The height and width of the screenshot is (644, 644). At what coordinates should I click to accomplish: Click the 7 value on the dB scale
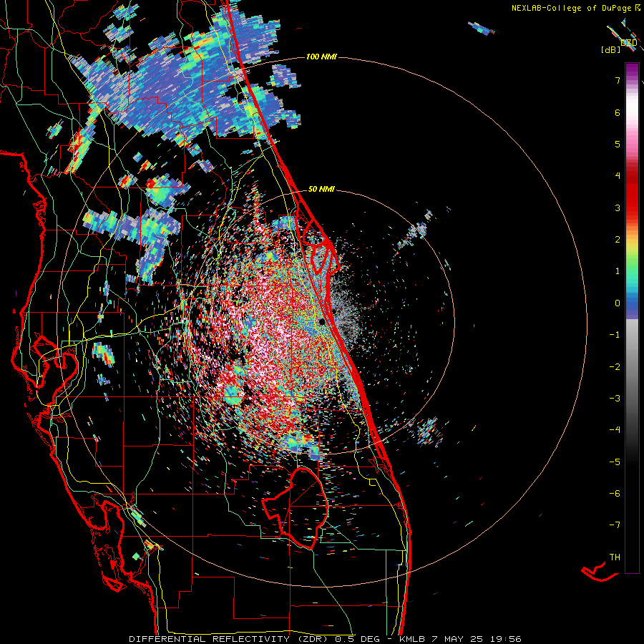pyautogui.click(x=618, y=80)
